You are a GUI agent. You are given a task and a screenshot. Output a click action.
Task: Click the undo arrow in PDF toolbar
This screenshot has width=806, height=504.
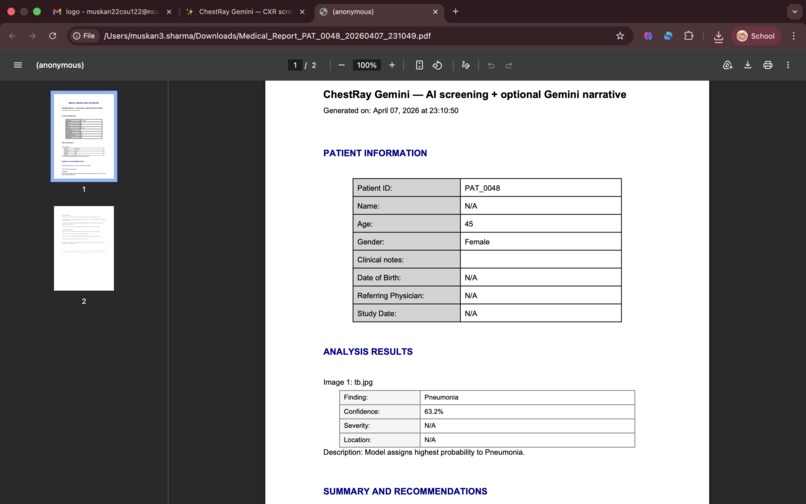tap(491, 65)
